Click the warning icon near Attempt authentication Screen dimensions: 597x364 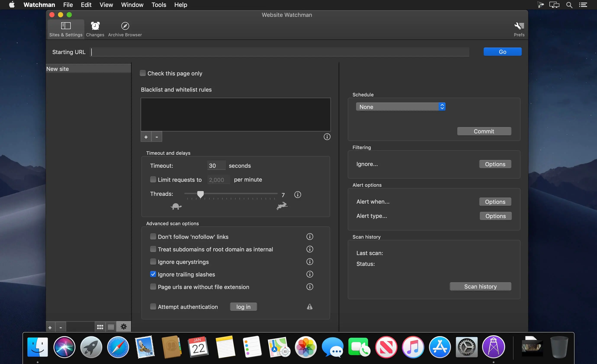tap(310, 307)
